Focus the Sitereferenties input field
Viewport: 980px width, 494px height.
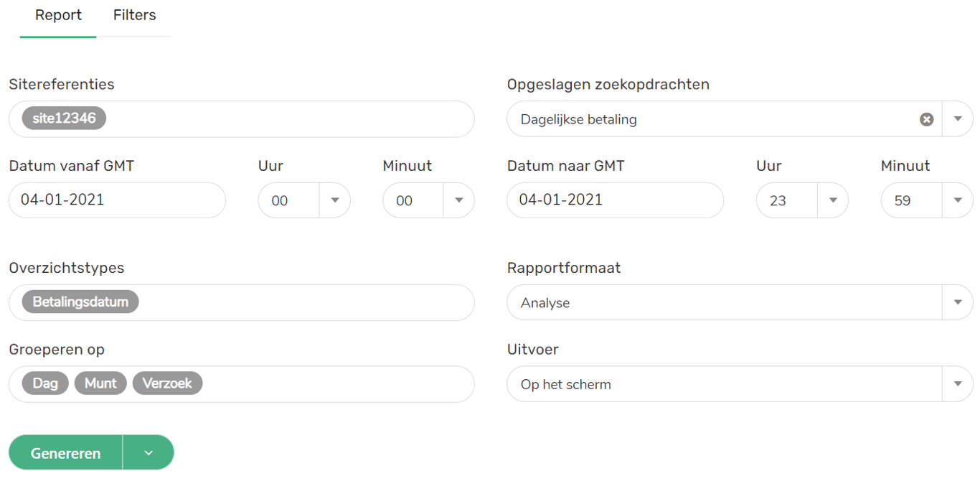(287, 119)
